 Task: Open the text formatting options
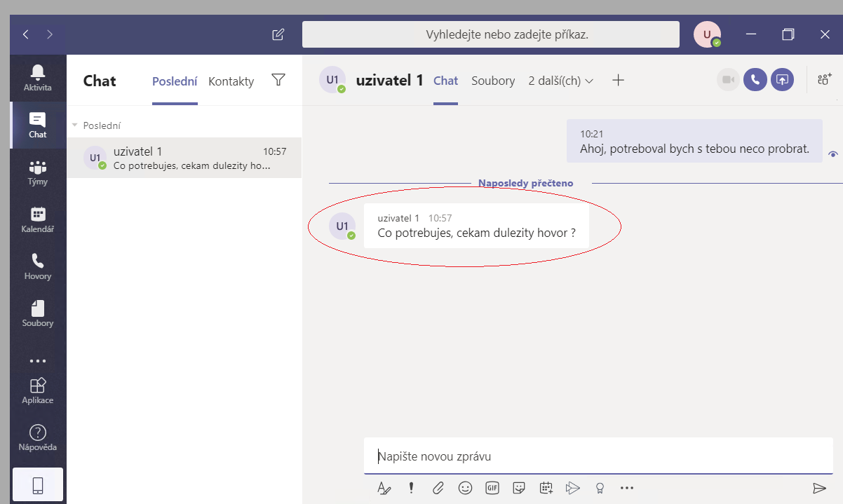(x=384, y=488)
